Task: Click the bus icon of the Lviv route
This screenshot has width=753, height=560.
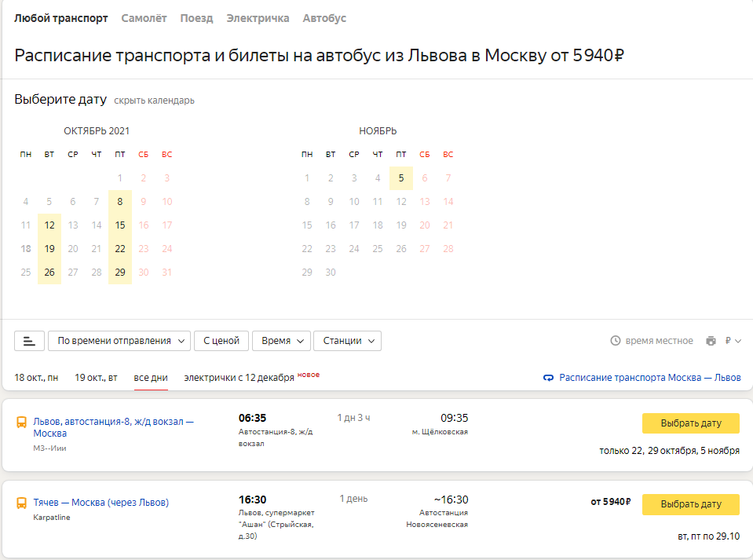Action: pyautogui.click(x=22, y=423)
